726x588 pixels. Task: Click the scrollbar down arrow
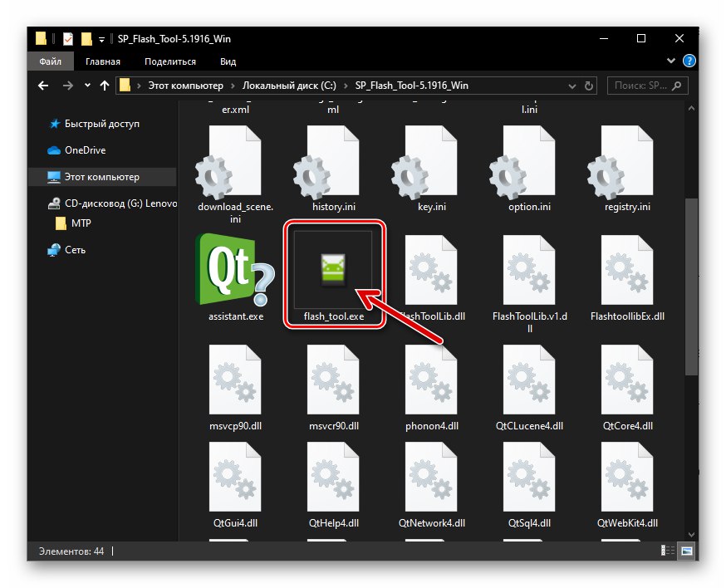click(x=691, y=534)
